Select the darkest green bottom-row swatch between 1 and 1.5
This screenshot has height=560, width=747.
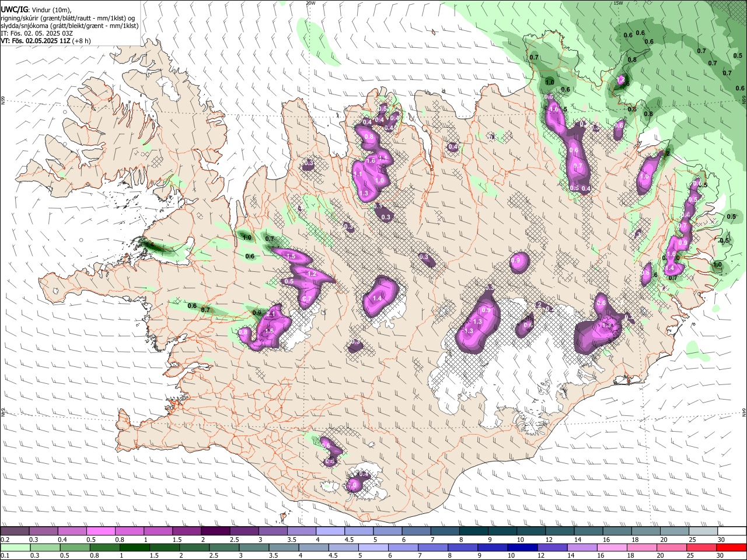tap(134, 547)
